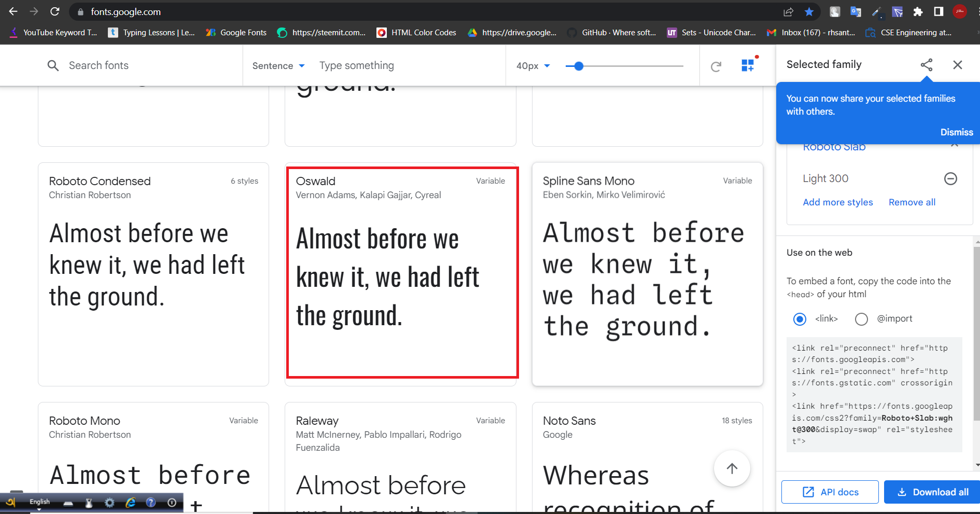Select the @import embed radio option
Viewport: 980px width, 514px height.
(861, 319)
